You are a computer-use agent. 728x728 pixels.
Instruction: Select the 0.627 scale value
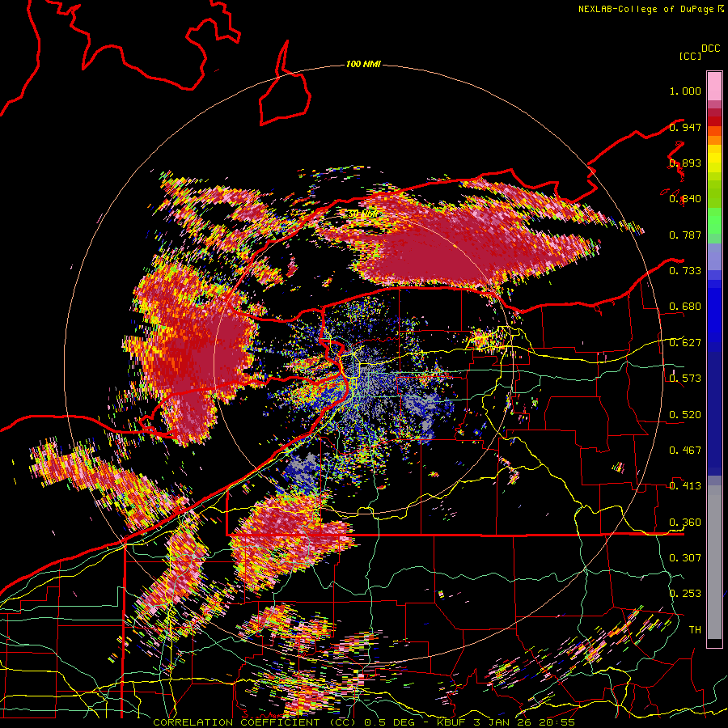685,343
